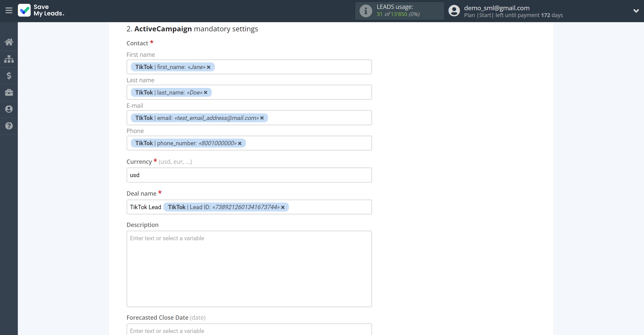Open the help question mark icon
Screen dimensions: 644x335
tap(9, 126)
